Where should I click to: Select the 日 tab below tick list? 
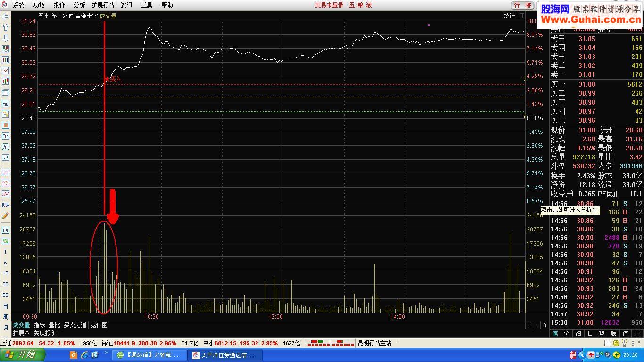[590, 333]
